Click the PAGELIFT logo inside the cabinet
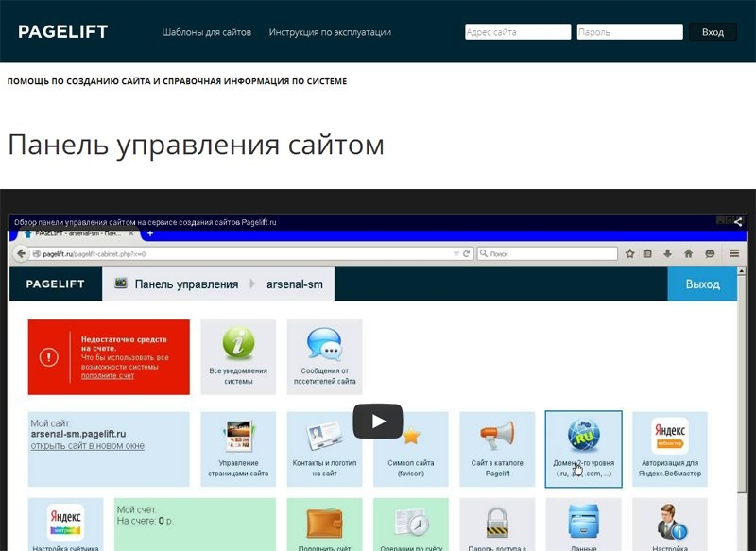The image size is (756, 551). click(56, 284)
